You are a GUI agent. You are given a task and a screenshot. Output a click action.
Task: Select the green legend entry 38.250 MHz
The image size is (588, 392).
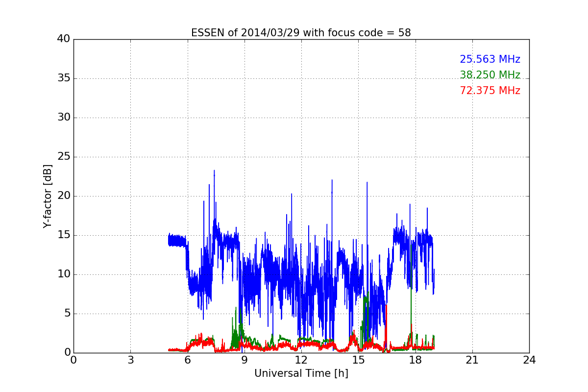(490, 75)
